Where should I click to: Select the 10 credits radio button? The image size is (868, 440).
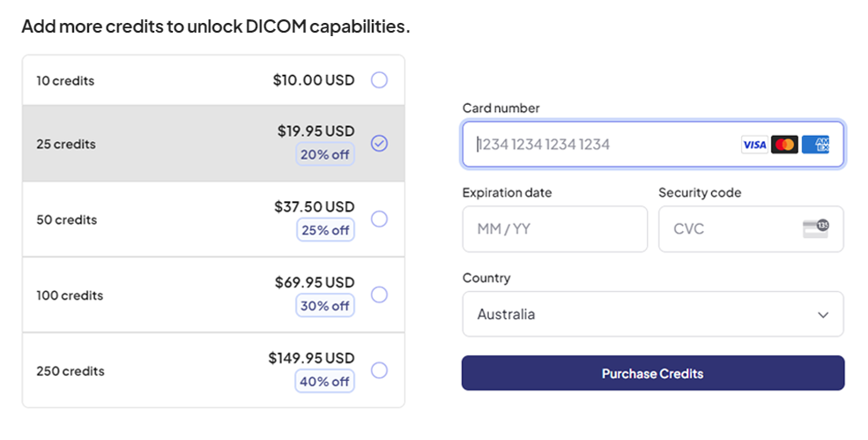379,80
